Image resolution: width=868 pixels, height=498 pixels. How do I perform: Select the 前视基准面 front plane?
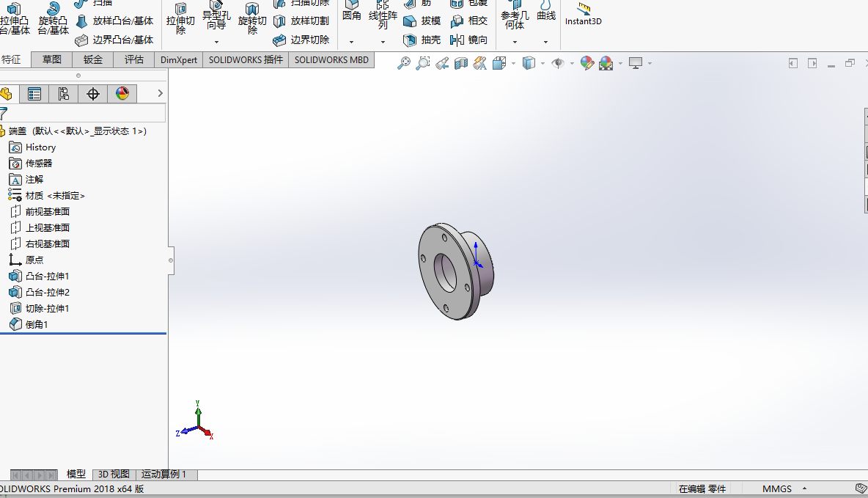click(40, 212)
